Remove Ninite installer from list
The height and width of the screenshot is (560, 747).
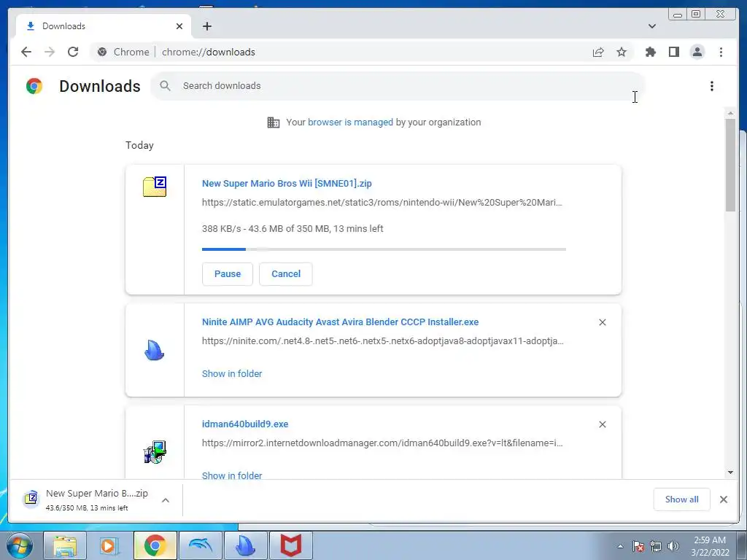coord(602,322)
